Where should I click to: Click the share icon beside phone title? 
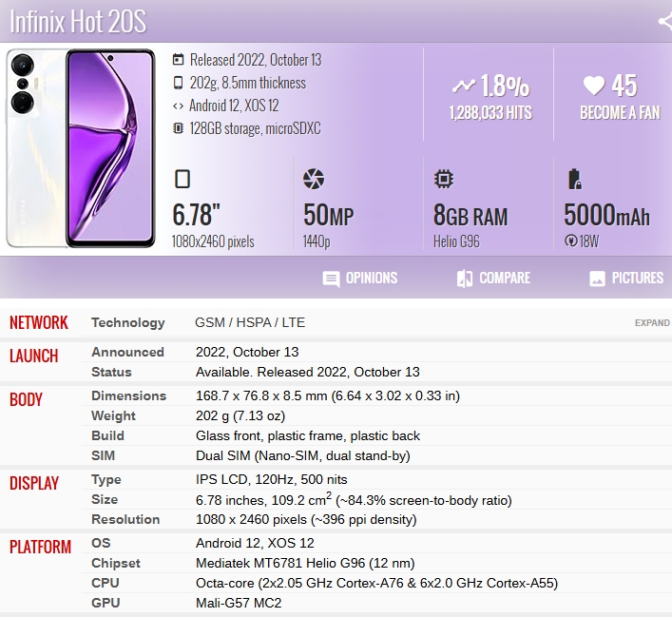(663, 21)
